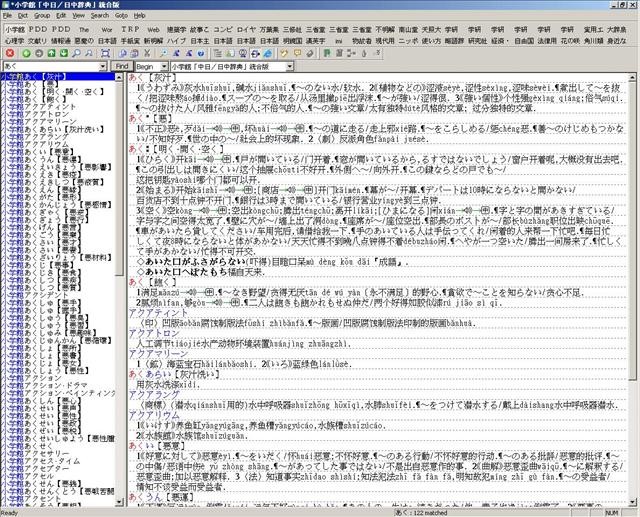Click the search word input field
The width and height of the screenshot is (640, 517).
51,66
